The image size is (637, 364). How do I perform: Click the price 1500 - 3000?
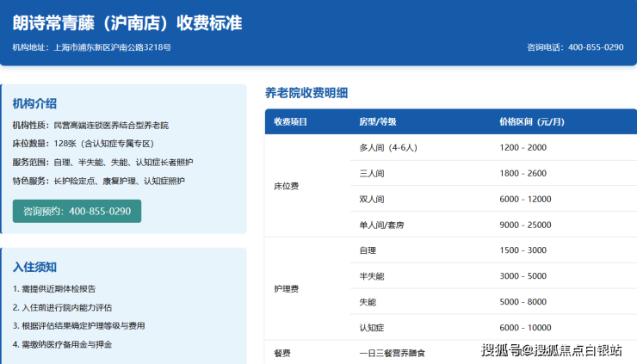(523, 250)
